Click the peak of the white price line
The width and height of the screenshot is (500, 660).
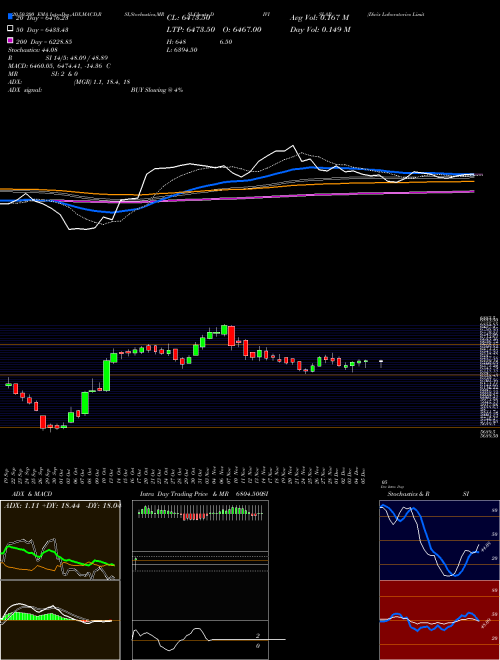tap(293, 146)
